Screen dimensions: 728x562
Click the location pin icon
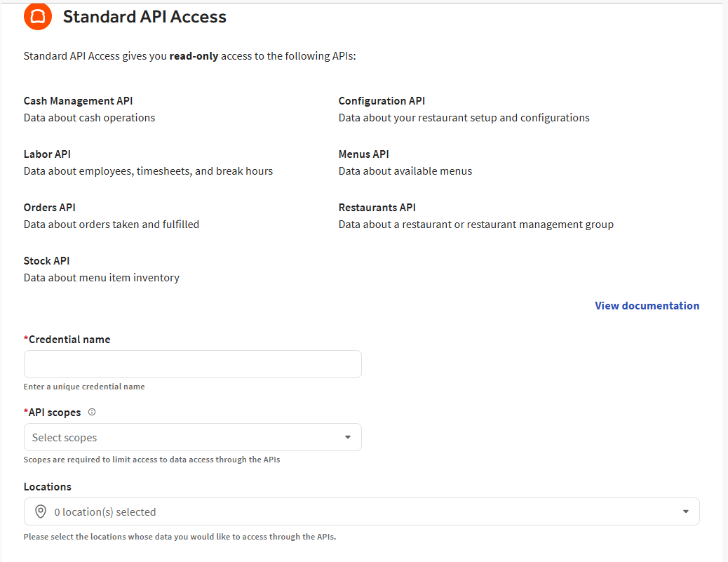click(41, 511)
